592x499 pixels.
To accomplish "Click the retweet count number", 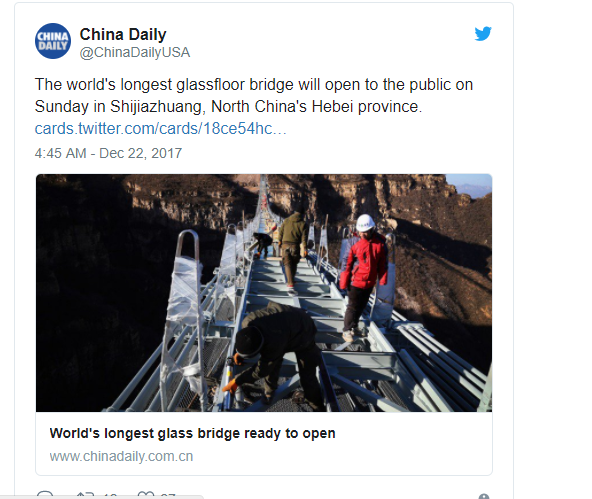I will [x=110, y=496].
